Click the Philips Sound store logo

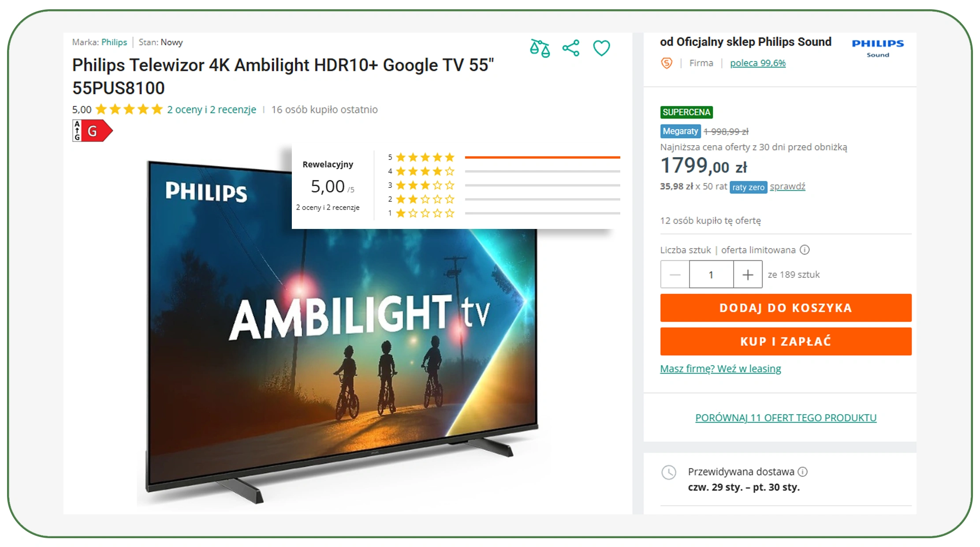878,48
